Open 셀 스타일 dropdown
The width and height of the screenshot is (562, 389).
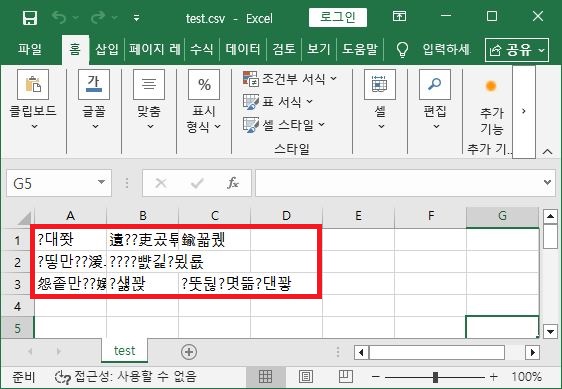click(x=284, y=125)
